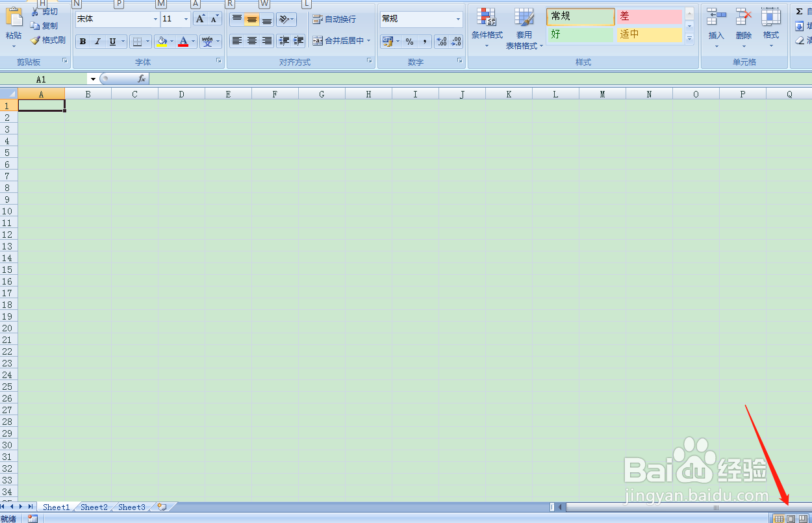Increase font size with the large A icon

click(200, 19)
